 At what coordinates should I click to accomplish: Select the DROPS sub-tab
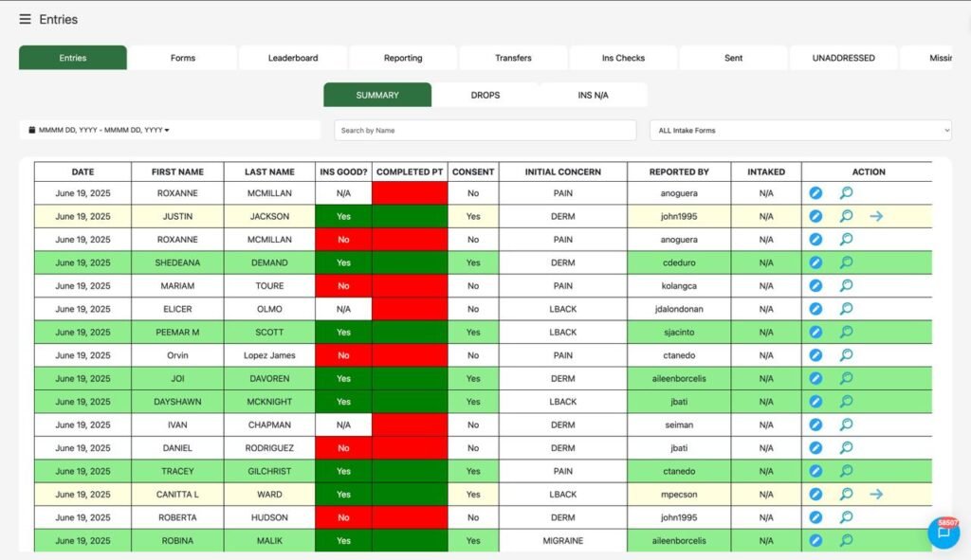pyautogui.click(x=485, y=95)
